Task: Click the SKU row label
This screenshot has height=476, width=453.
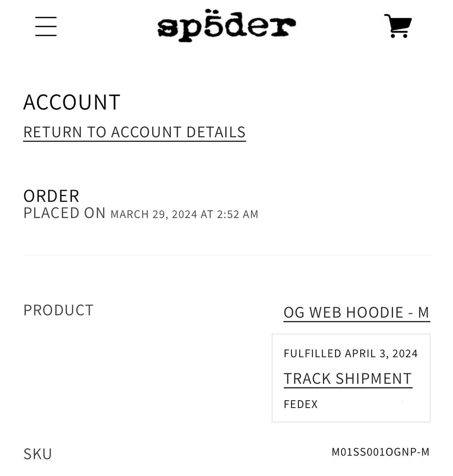Action: tap(38, 454)
